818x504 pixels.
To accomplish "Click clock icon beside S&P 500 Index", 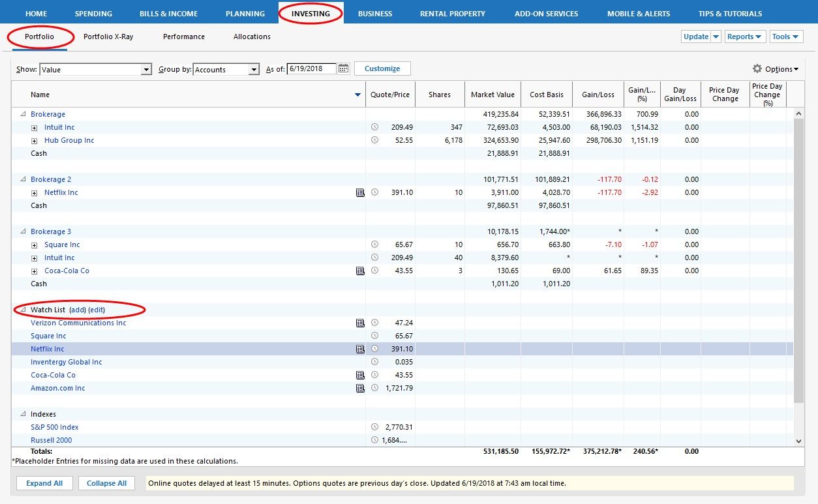I will point(374,427).
